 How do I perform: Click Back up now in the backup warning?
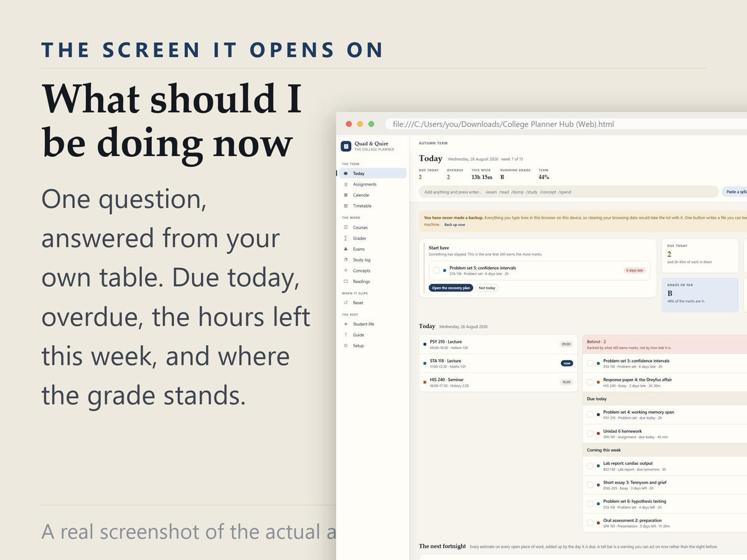(454, 225)
